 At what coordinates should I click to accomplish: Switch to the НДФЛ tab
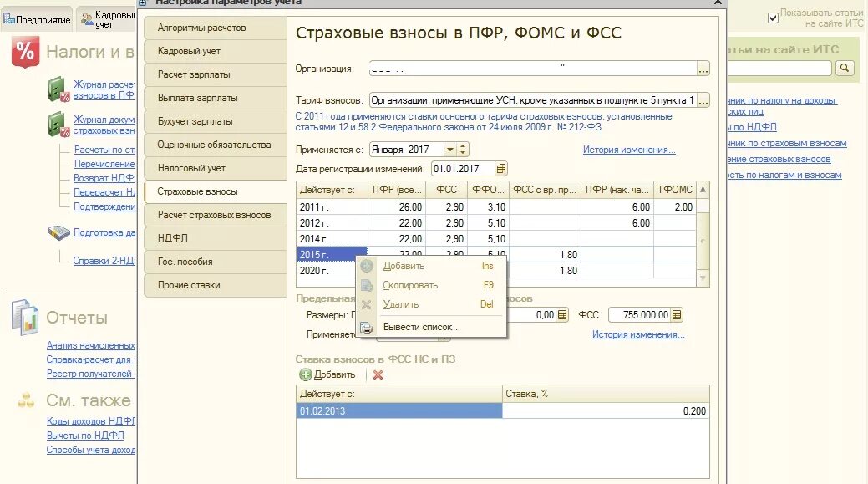216,238
